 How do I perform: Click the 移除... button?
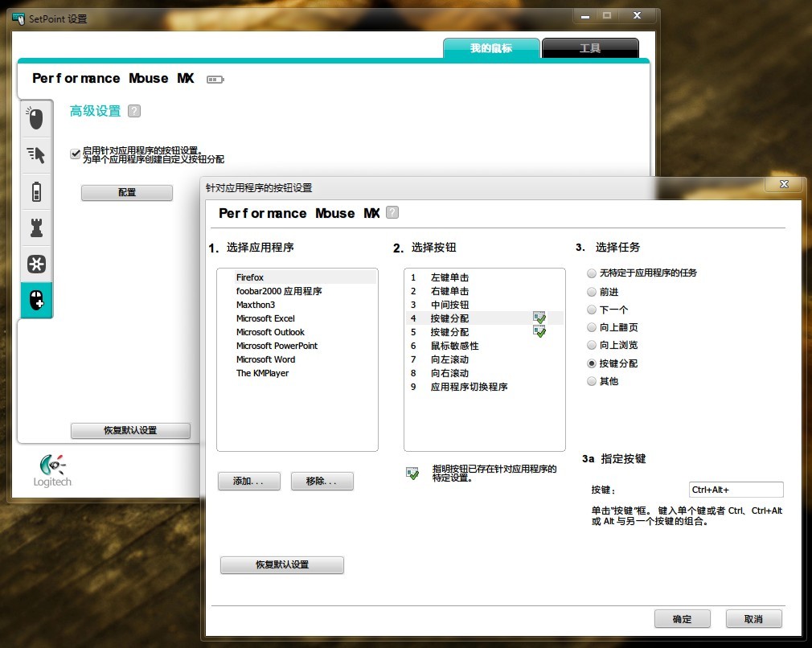tap(322, 482)
